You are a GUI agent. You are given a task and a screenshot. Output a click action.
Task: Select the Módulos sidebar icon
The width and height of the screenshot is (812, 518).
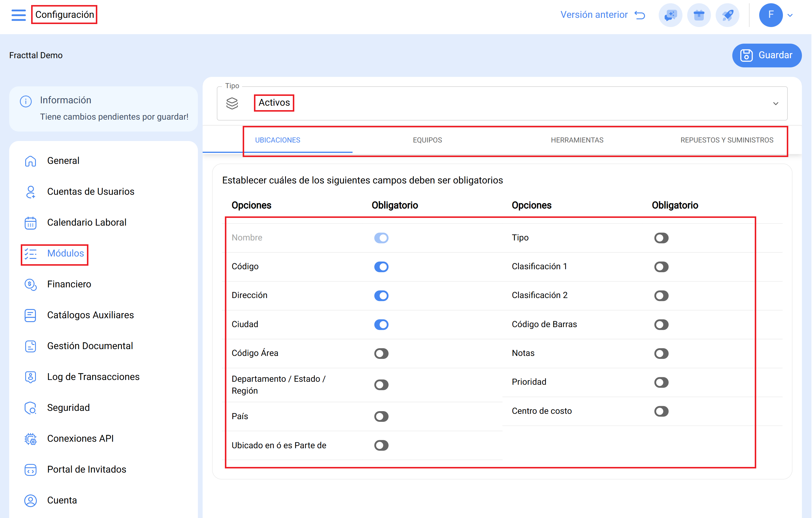[x=31, y=254]
